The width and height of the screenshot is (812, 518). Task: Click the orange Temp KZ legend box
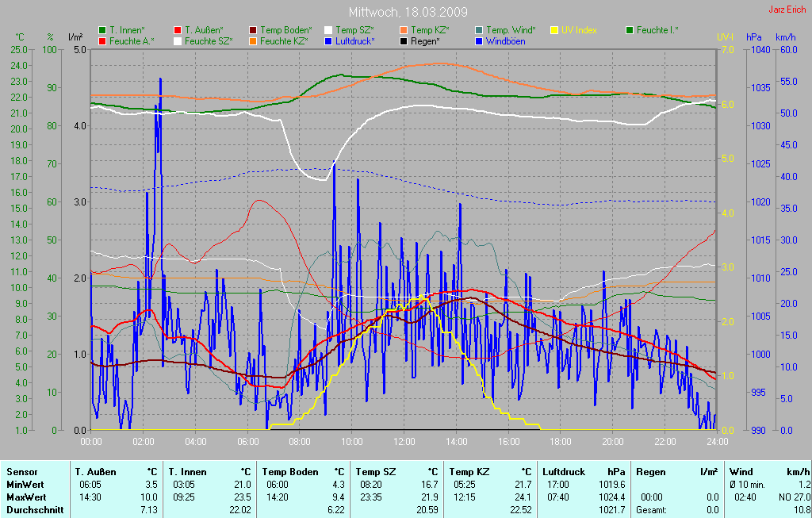click(404, 30)
